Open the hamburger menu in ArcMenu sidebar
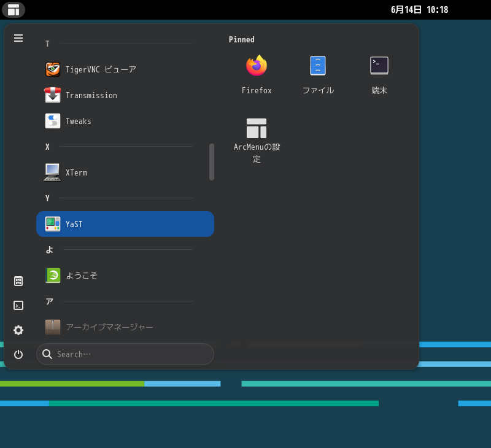This screenshot has width=491, height=448. pyautogui.click(x=18, y=38)
